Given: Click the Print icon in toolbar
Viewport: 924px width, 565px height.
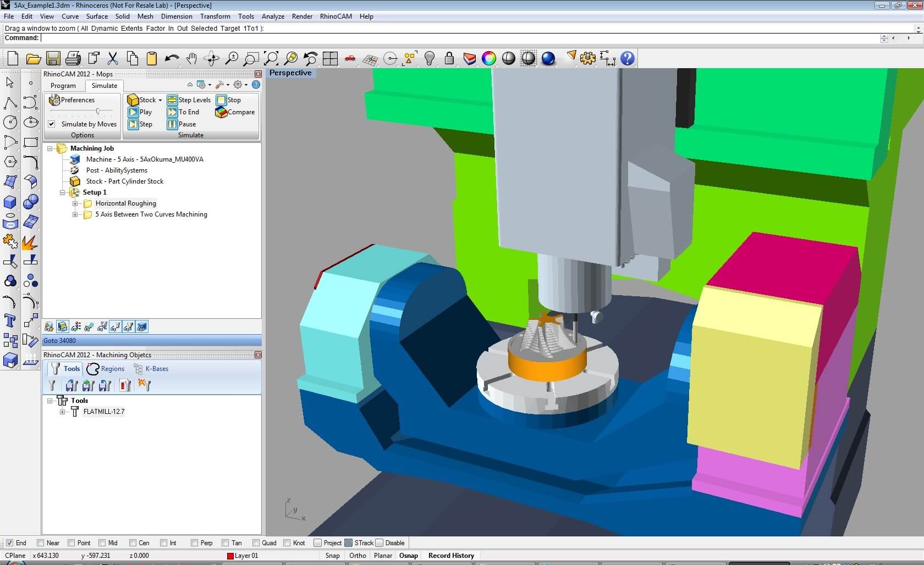Looking at the screenshot, I should pos(73,58).
